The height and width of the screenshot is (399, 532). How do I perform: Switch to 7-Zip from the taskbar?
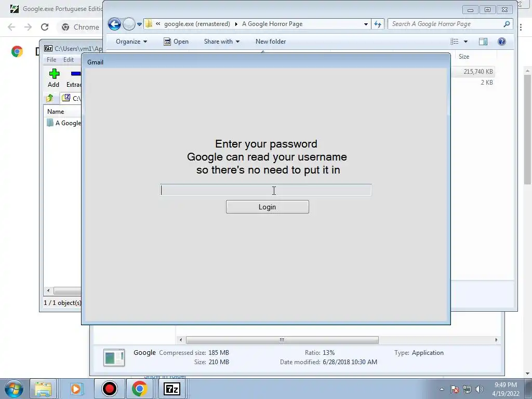point(171,389)
